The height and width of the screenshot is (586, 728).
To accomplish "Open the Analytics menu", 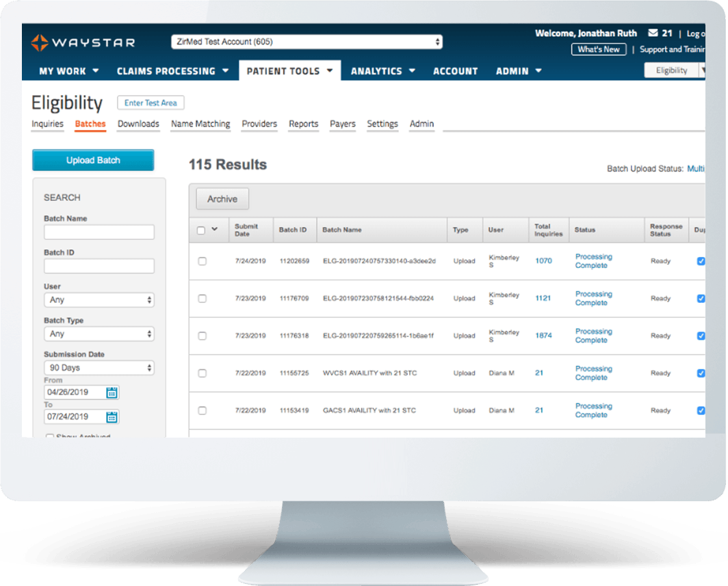I will point(382,71).
